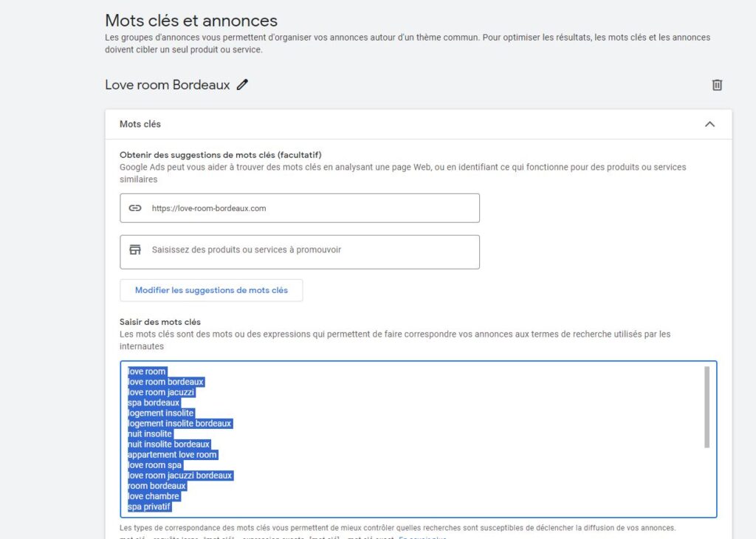Click the pencil icon to rename ad group
This screenshot has width=756, height=539.
[x=242, y=85]
